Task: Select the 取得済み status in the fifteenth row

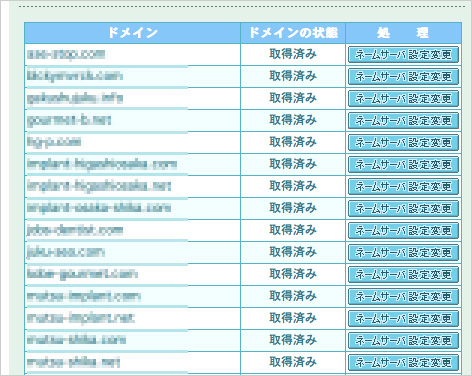Action: [x=293, y=362]
